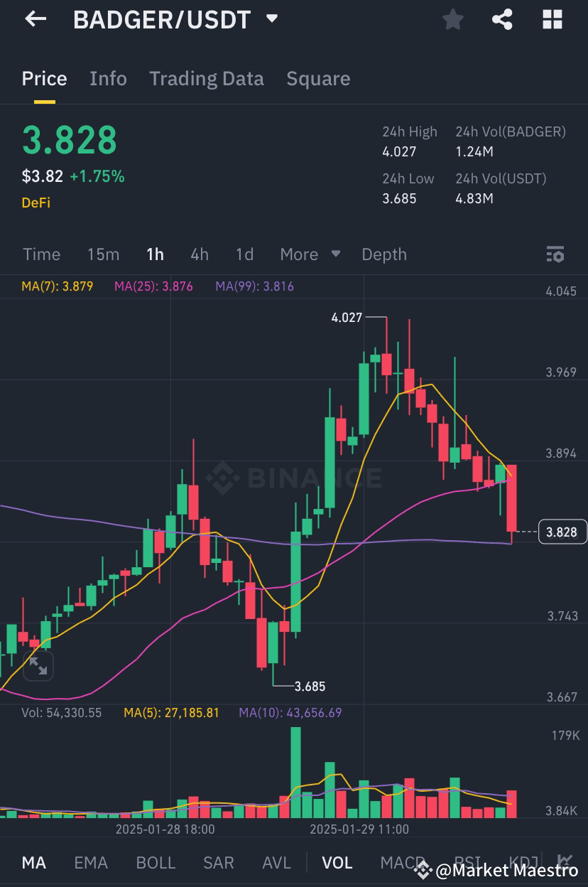Open the More timeframe dropdown
588x887 pixels.
[x=310, y=254]
